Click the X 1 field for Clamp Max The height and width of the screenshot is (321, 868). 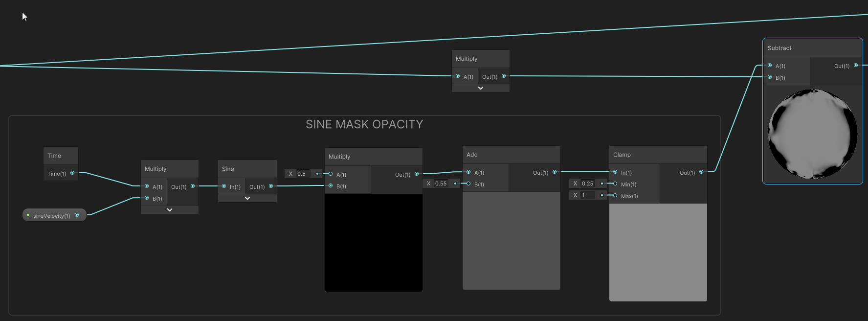(x=588, y=195)
